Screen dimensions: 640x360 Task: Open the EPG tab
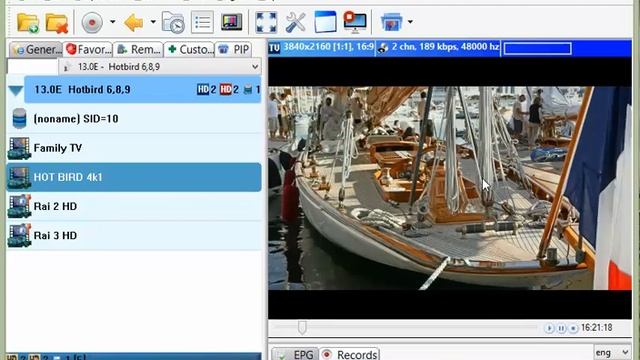coord(295,354)
